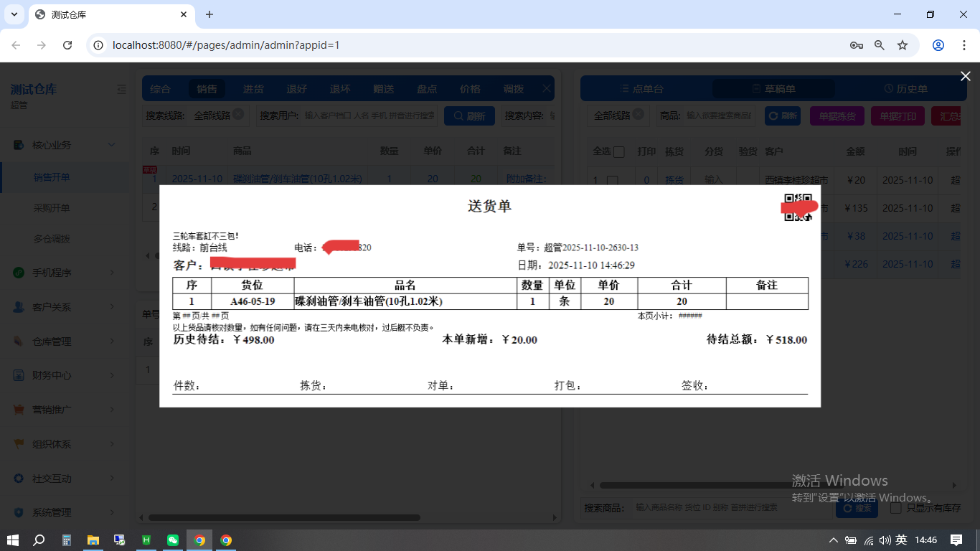Open the password key icon in address bar
980x551 pixels.
coord(856,45)
